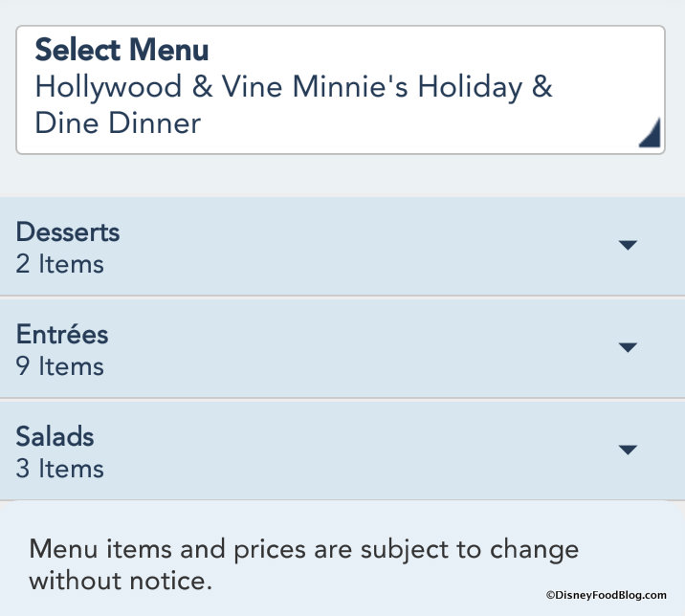Click the "without notice." text
The width and height of the screenshot is (685, 616).
120,581
